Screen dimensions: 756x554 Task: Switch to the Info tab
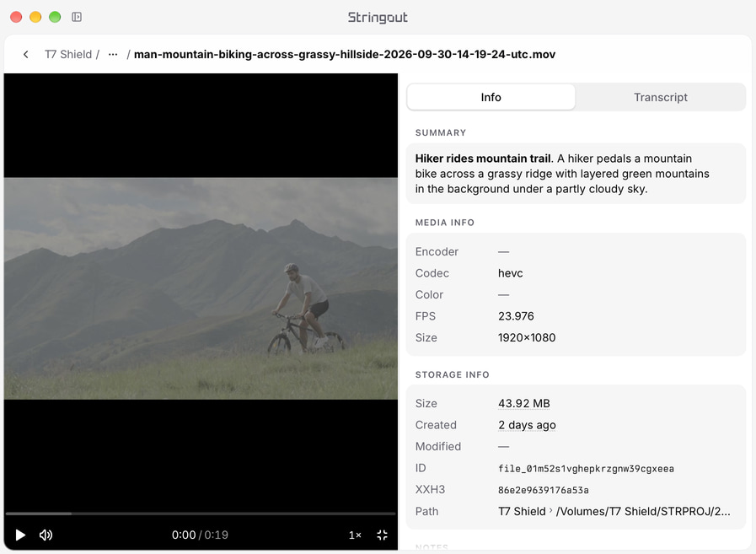coord(491,97)
